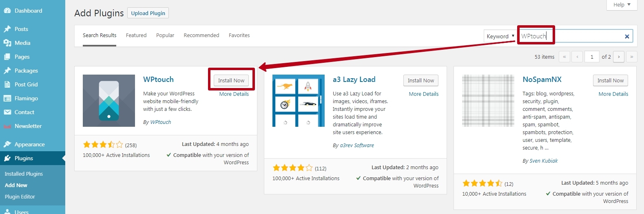Install the WPtouch plugin now
The height and width of the screenshot is (214, 644).
(x=231, y=80)
